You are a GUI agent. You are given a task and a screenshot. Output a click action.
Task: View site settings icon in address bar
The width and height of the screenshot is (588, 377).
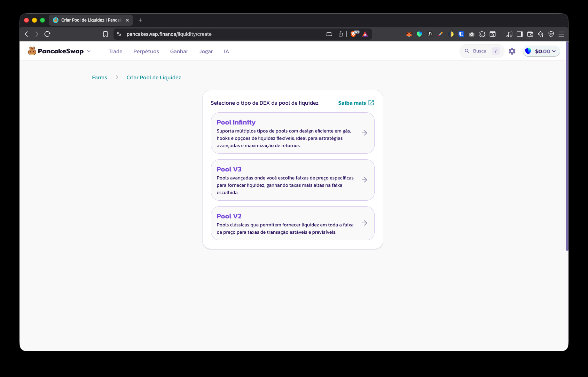[x=119, y=34]
